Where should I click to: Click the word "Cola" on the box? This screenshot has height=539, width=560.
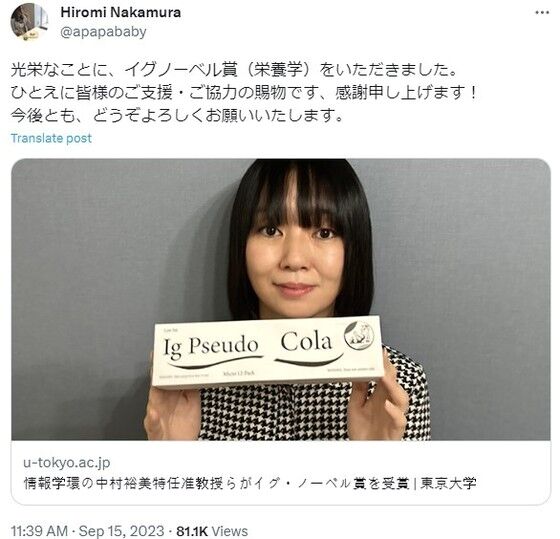pos(306,341)
